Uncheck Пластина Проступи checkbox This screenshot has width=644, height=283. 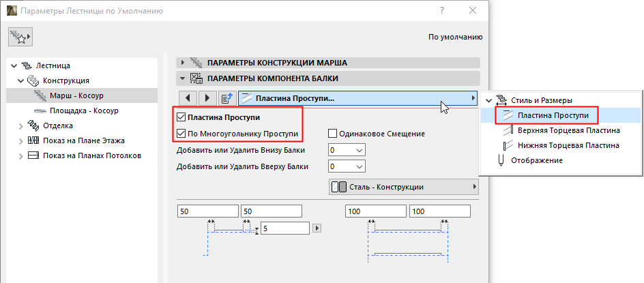click(181, 117)
